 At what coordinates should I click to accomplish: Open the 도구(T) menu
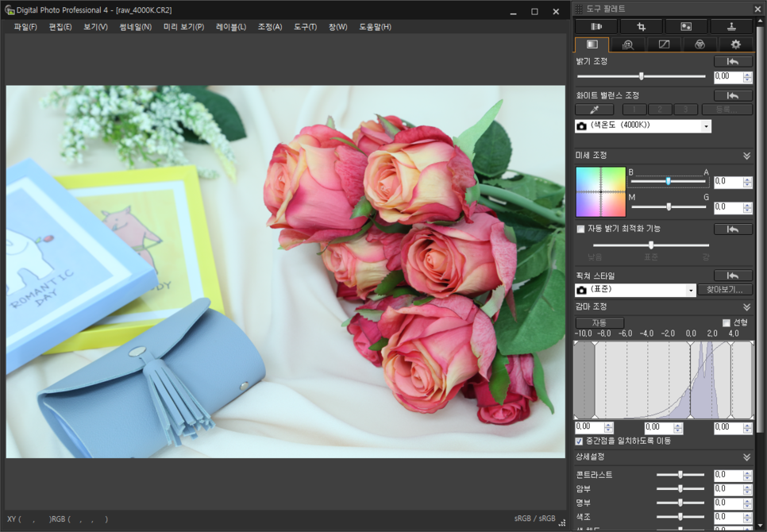click(x=305, y=27)
